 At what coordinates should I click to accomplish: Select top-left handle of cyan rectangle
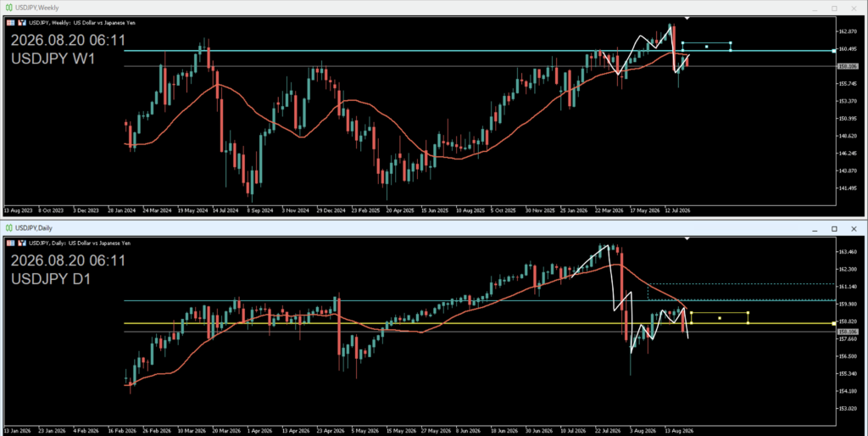[x=682, y=42]
